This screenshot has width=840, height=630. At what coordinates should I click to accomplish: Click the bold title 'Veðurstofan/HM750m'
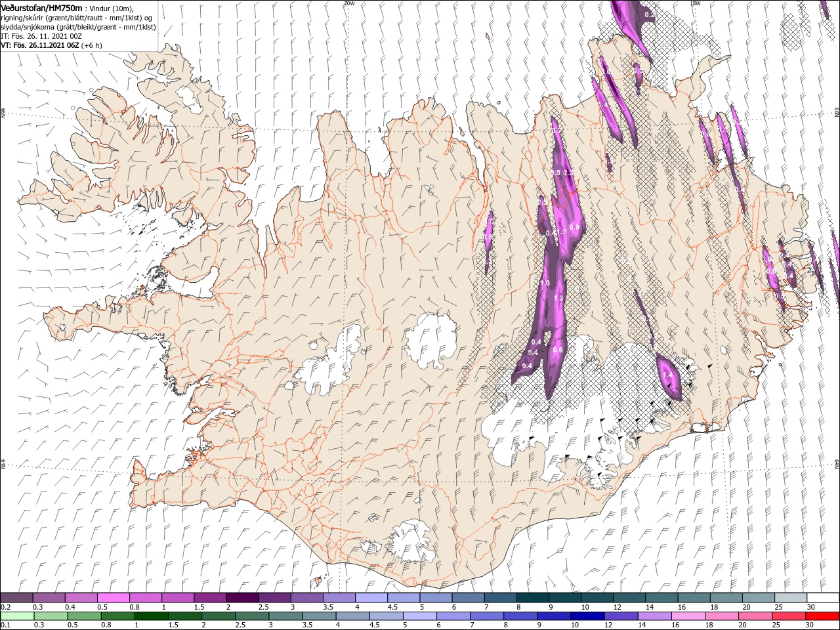(41, 8)
